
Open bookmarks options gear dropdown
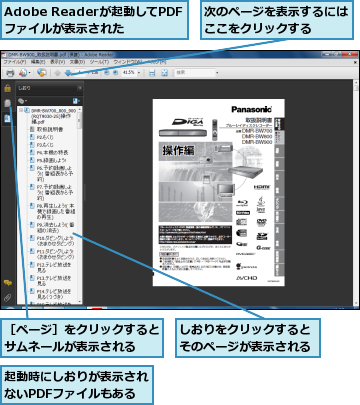23,101
